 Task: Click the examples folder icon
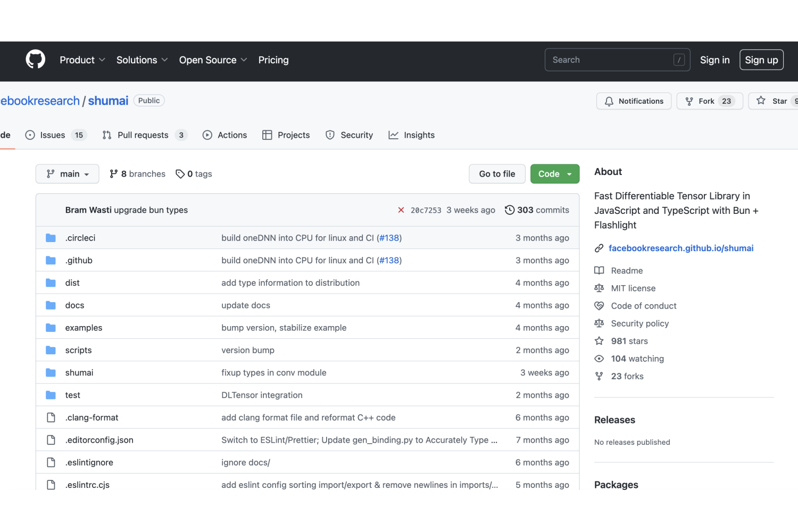click(x=51, y=328)
